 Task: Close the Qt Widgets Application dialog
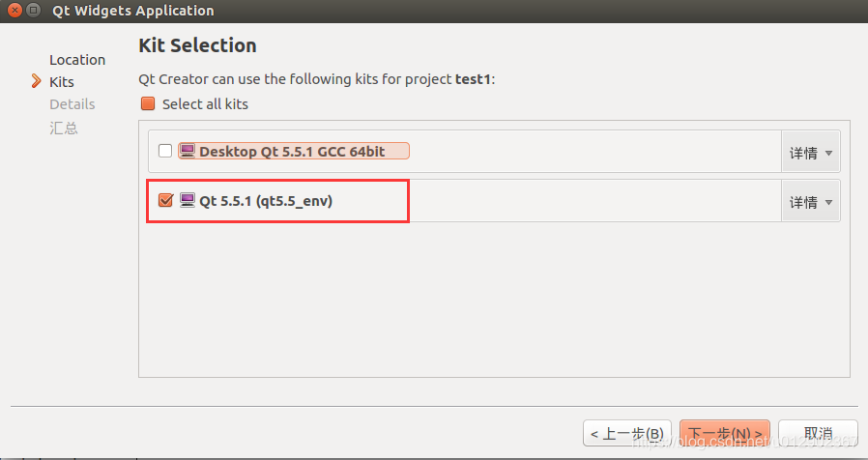coord(13,12)
